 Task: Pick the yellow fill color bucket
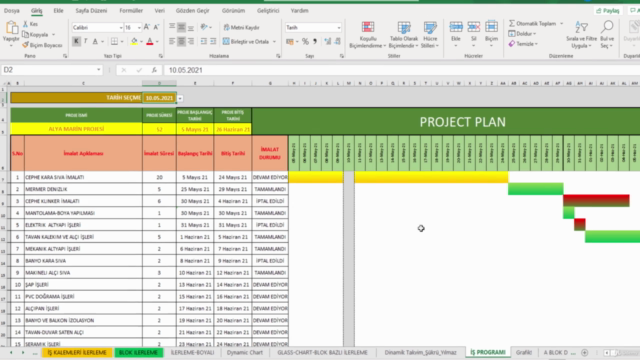tap(134, 41)
